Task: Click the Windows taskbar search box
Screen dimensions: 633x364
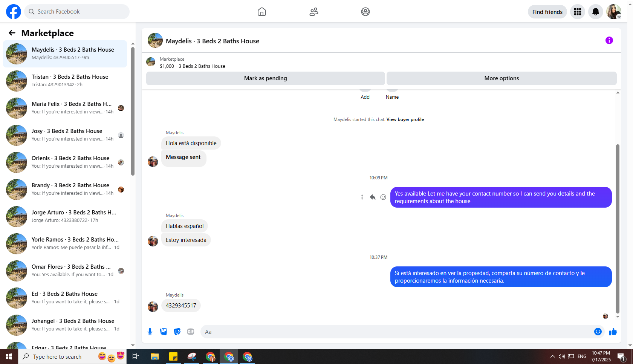Action: pos(72,356)
